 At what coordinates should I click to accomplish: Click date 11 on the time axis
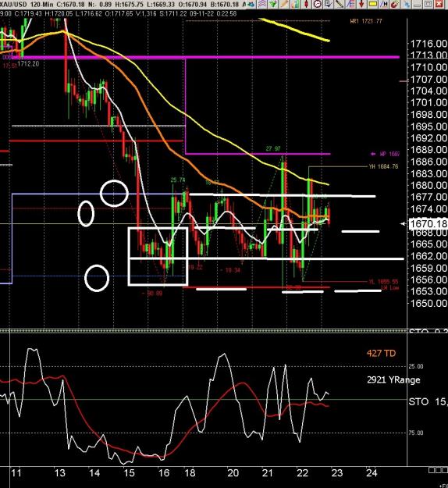16,473
